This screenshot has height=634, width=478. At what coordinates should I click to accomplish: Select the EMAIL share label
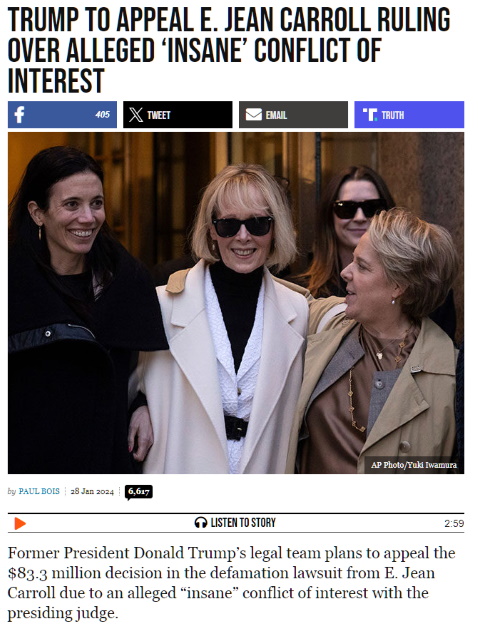[x=276, y=115]
